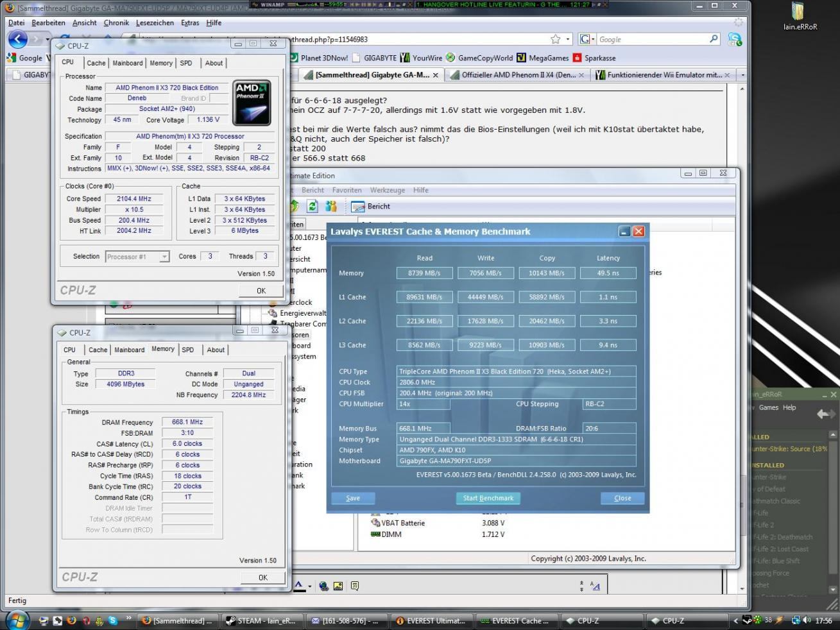Click the Steam back/forward arrows icon

point(826,414)
